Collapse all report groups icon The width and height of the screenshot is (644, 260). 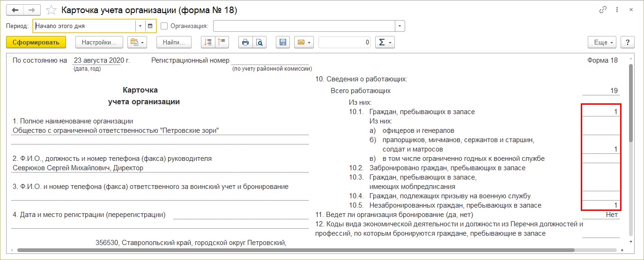point(222,42)
